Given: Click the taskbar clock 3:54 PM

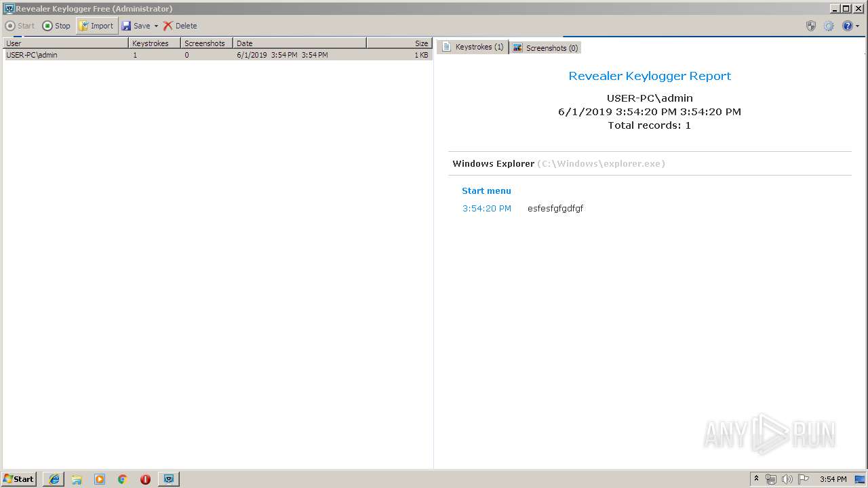Looking at the screenshot, I should pyautogui.click(x=833, y=479).
